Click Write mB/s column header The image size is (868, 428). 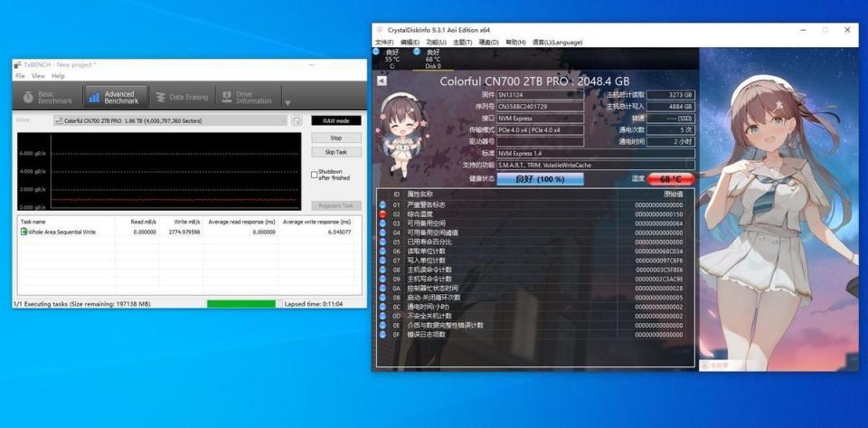[x=187, y=222]
